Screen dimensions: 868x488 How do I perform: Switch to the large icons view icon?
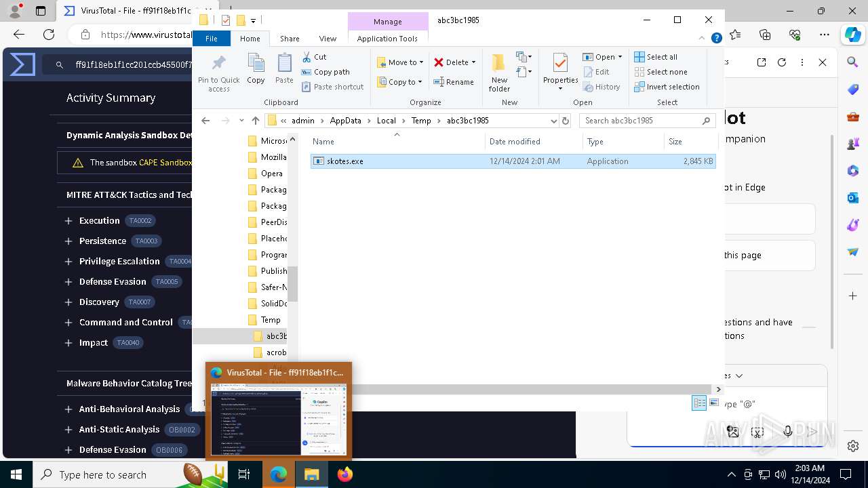click(713, 403)
